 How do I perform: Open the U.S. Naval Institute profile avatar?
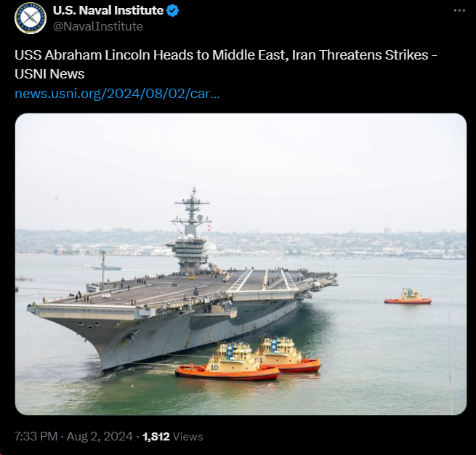click(x=31, y=18)
